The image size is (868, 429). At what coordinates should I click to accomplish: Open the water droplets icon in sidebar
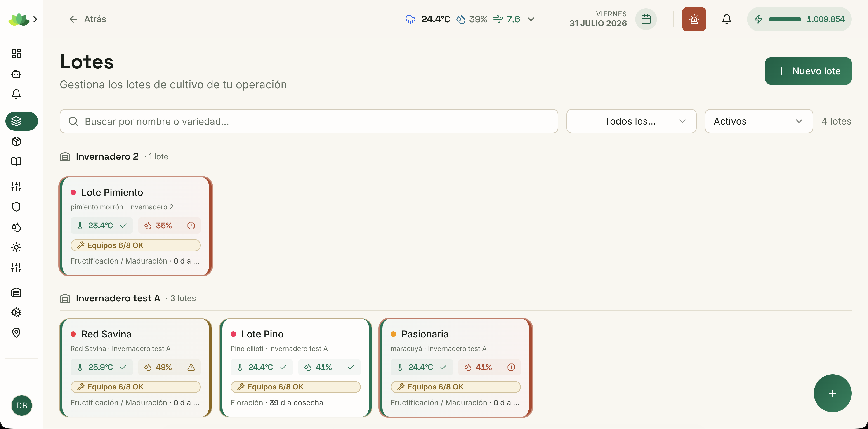16,227
